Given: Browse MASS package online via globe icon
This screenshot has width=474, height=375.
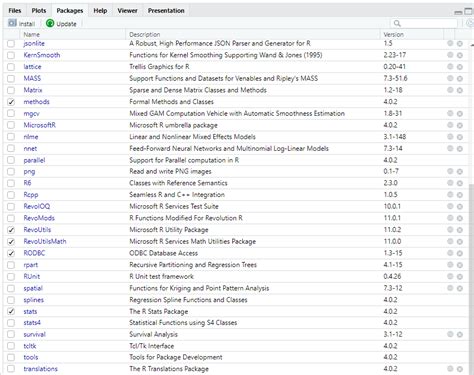Looking at the screenshot, I should click(x=450, y=78).
